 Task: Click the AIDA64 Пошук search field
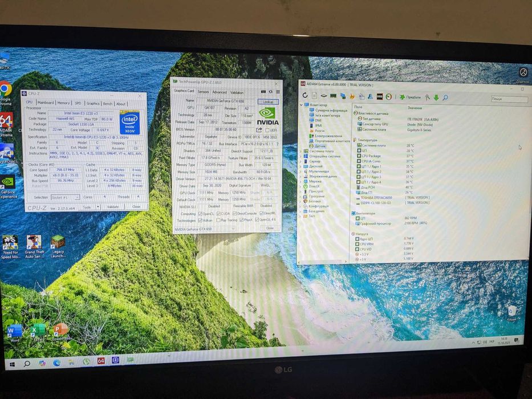click(509, 99)
